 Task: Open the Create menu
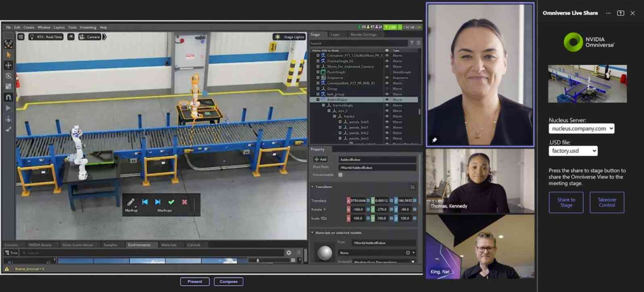pyautogui.click(x=29, y=27)
